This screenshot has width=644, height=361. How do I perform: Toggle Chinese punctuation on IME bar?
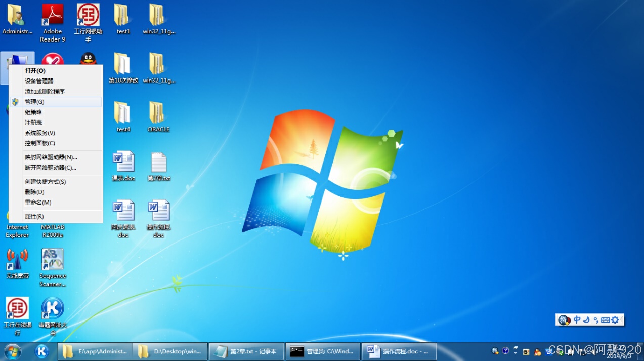point(595,320)
